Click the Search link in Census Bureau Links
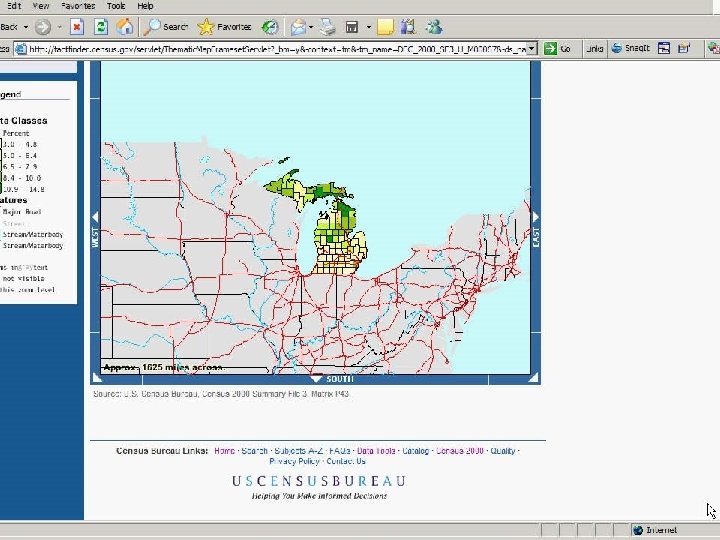Image resolution: width=720 pixels, height=540 pixels. point(254,451)
